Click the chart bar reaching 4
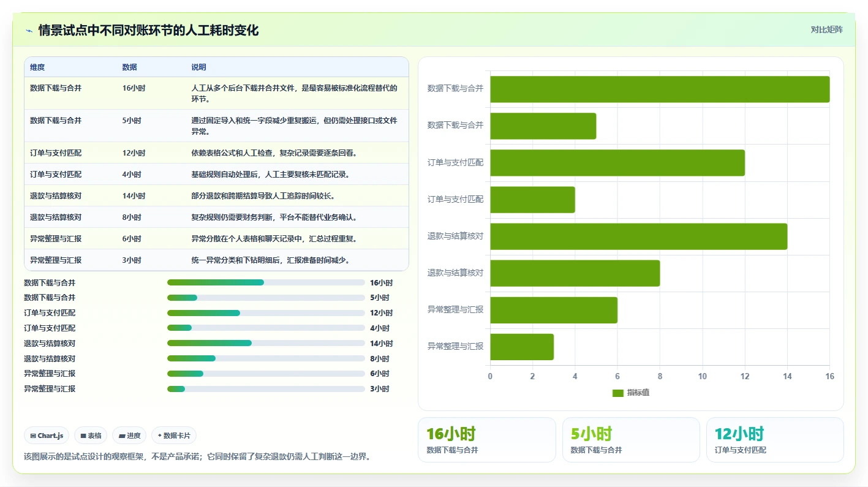This screenshot has height=487, width=868. point(532,200)
